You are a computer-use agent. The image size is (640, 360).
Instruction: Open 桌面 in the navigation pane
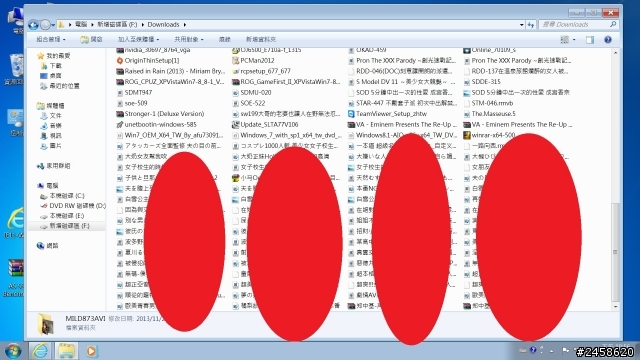pyautogui.click(x=51, y=76)
